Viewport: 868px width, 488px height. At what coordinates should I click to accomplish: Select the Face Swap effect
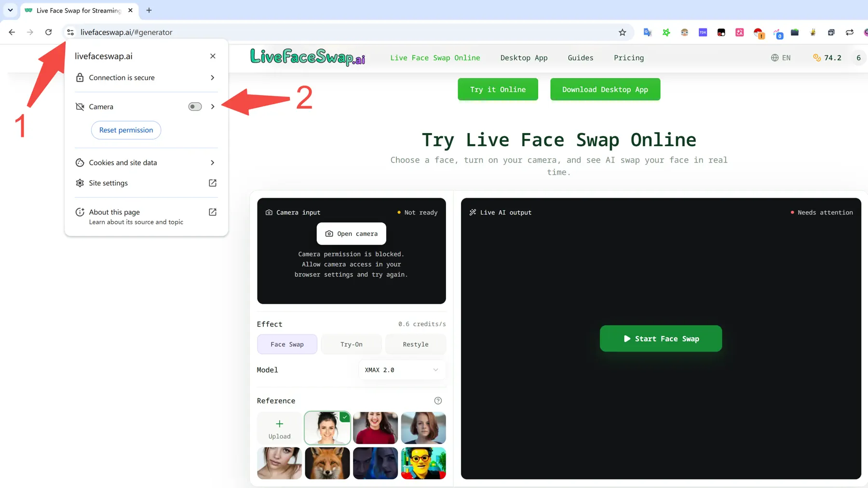pyautogui.click(x=287, y=344)
